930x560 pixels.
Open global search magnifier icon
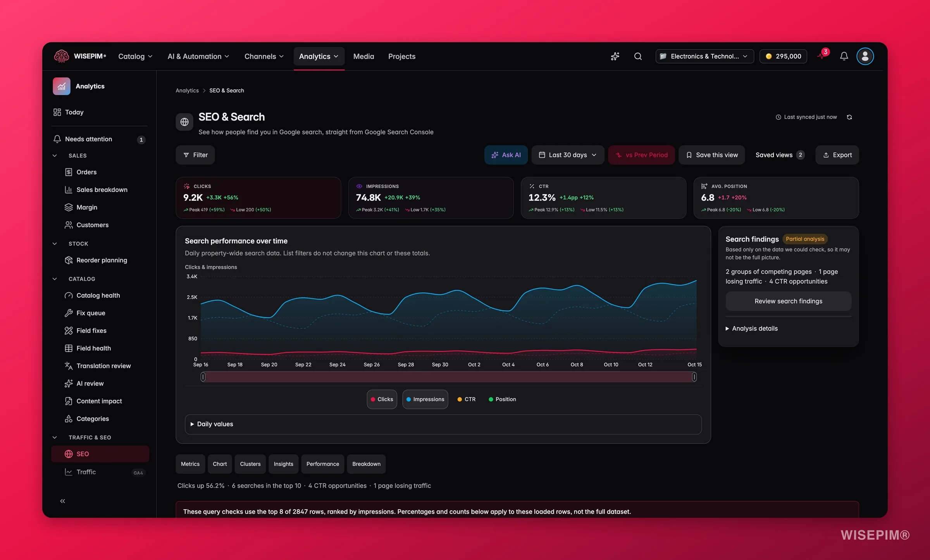(x=638, y=56)
